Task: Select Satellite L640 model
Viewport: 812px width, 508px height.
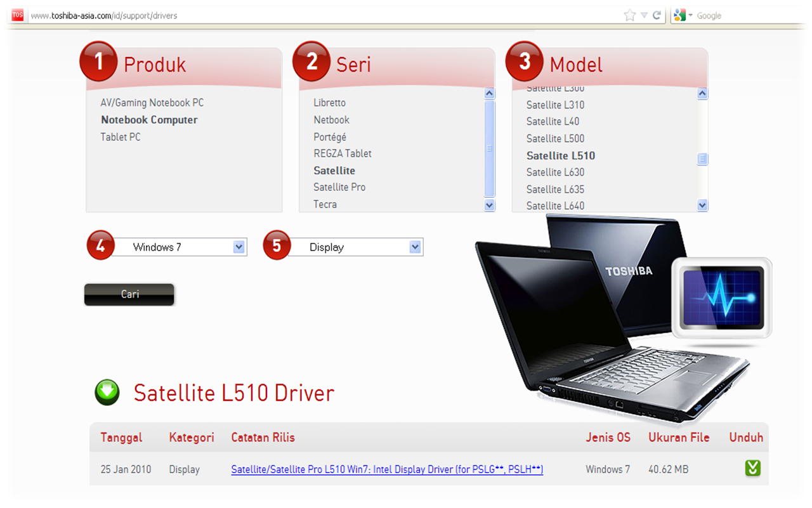Action: (555, 205)
